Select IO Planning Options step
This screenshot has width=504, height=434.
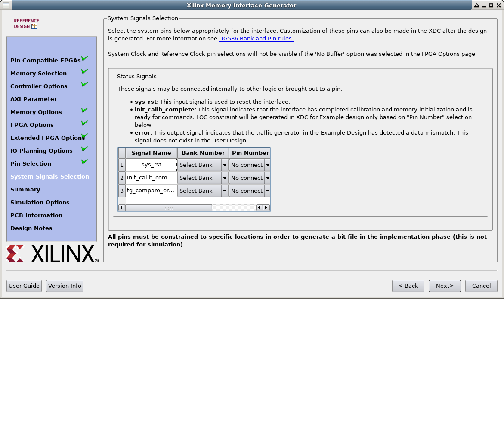[x=41, y=151]
